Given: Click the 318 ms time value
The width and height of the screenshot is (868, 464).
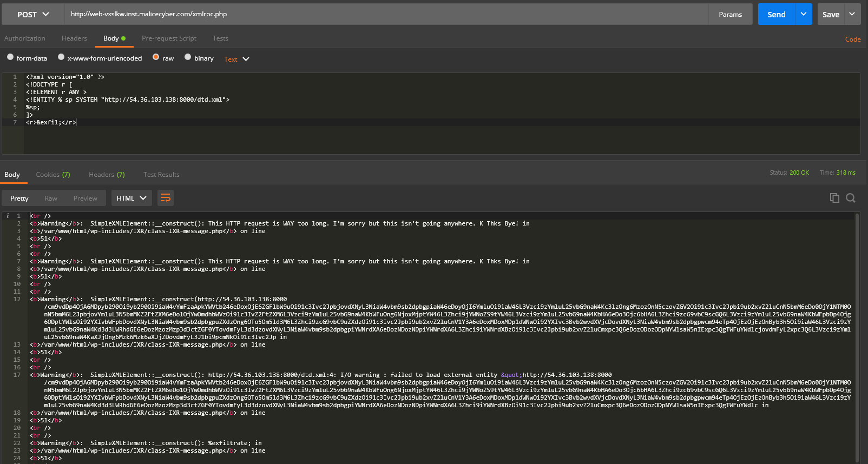Looking at the screenshot, I should (846, 173).
